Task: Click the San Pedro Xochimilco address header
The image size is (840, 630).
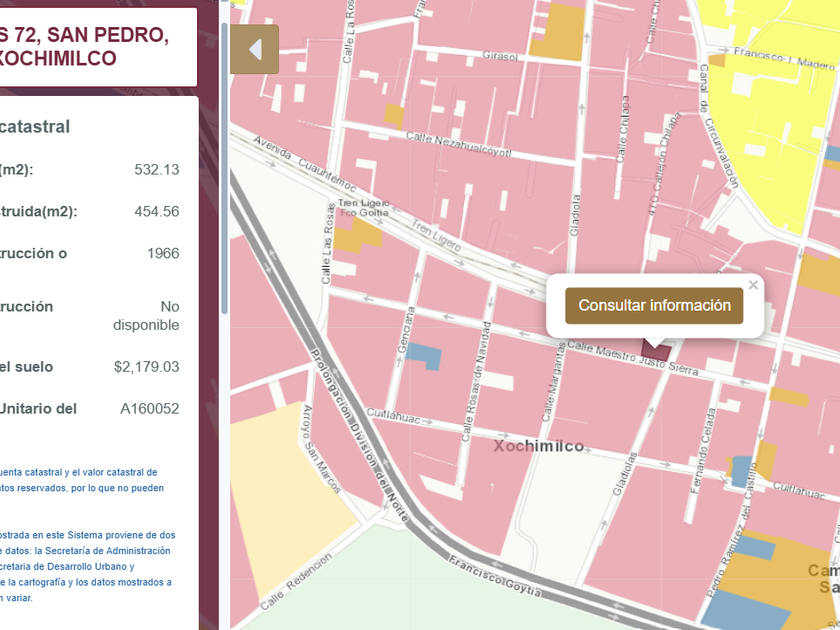Action: coord(85,47)
